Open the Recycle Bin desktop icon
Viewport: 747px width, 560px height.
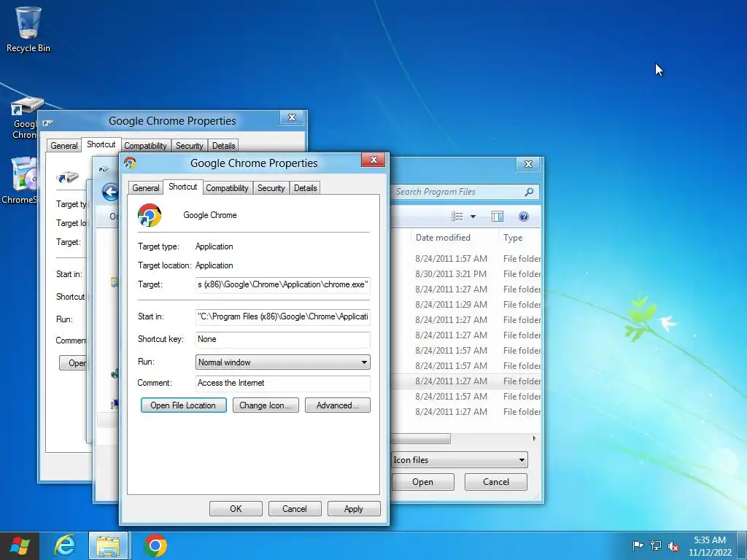pos(28,29)
